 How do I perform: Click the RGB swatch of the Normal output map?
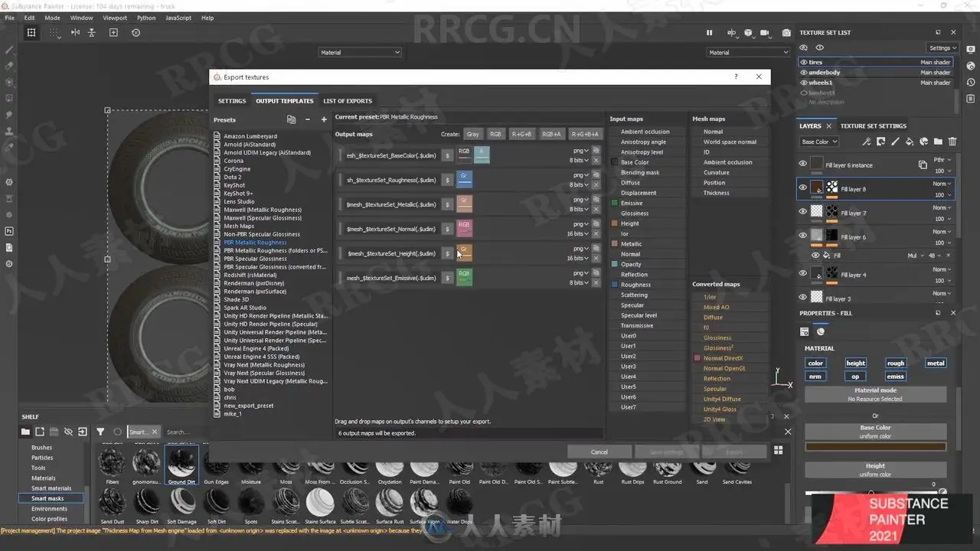pos(464,228)
